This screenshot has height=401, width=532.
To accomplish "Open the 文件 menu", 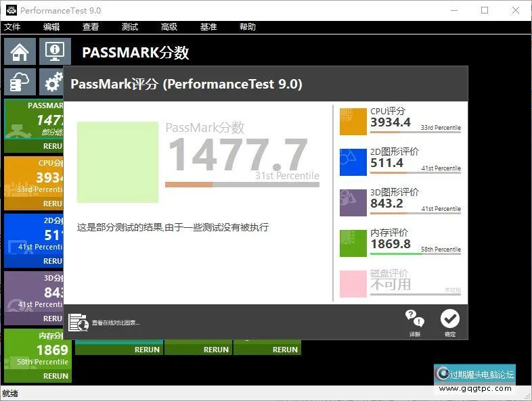I will pyautogui.click(x=12, y=27).
